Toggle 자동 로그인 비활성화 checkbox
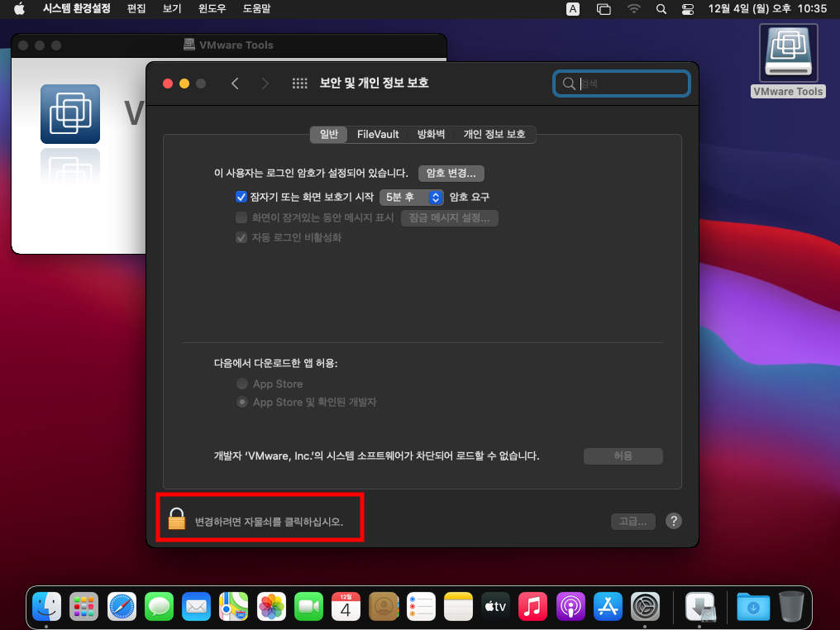 [241, 237]
